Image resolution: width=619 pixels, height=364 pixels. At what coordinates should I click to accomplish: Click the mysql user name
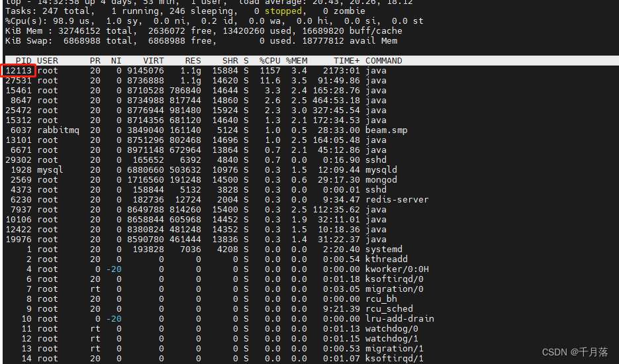50,170
